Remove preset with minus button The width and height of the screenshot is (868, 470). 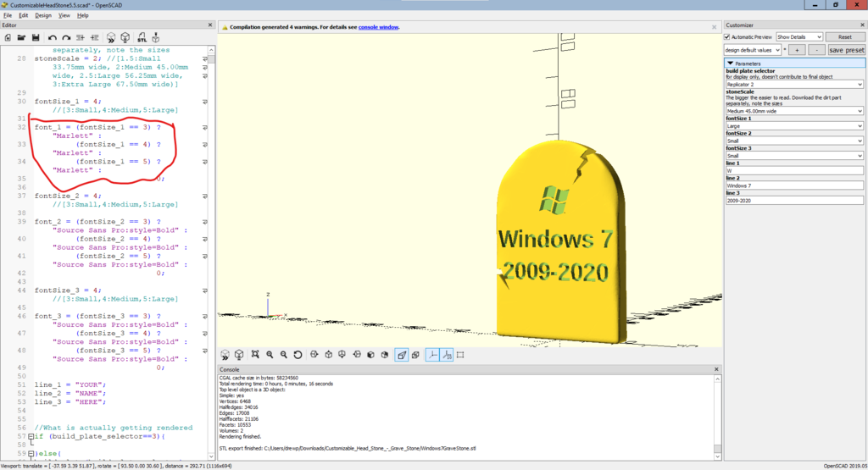(816, 50)
